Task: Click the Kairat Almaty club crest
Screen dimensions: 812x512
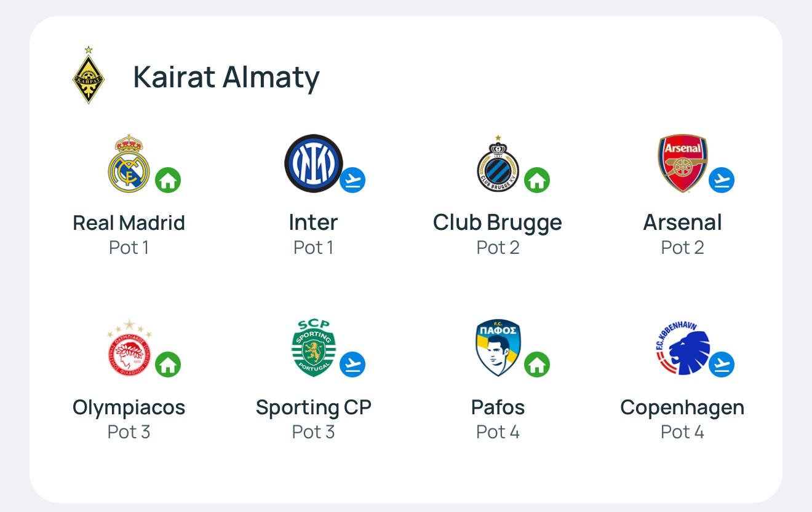Action: (x=89, y=76)
